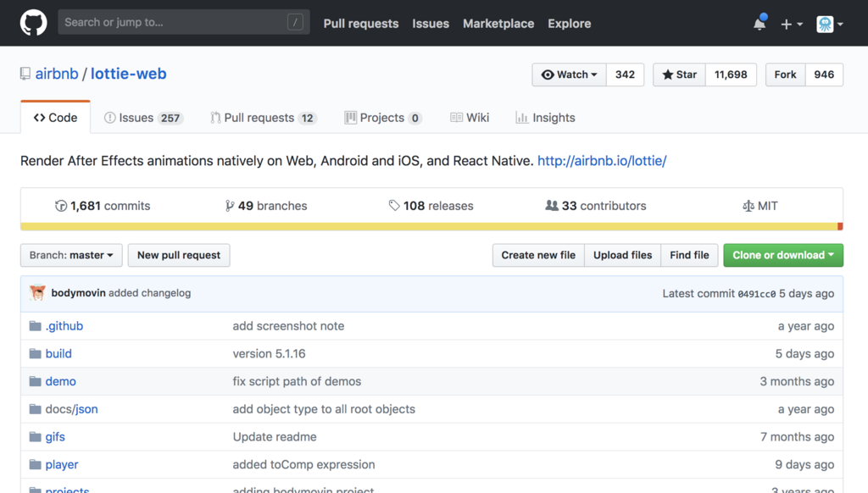Click Create new file

[x=538, y=255]
